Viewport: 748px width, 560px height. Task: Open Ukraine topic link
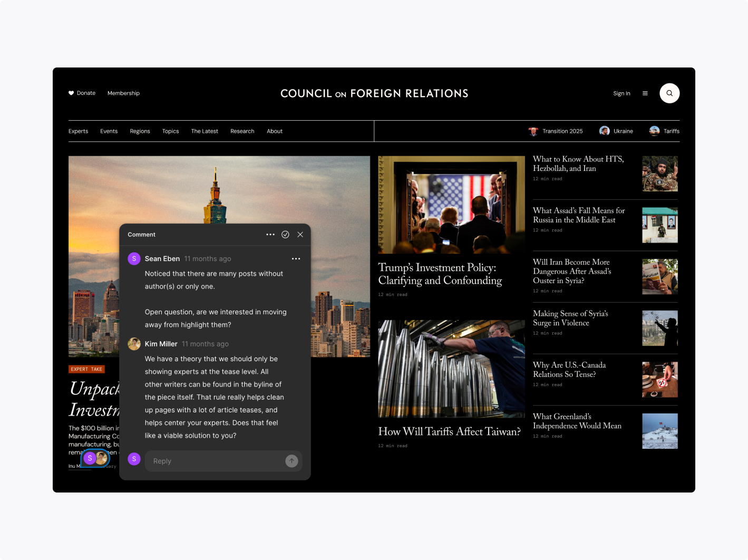(x=623, y=131)
